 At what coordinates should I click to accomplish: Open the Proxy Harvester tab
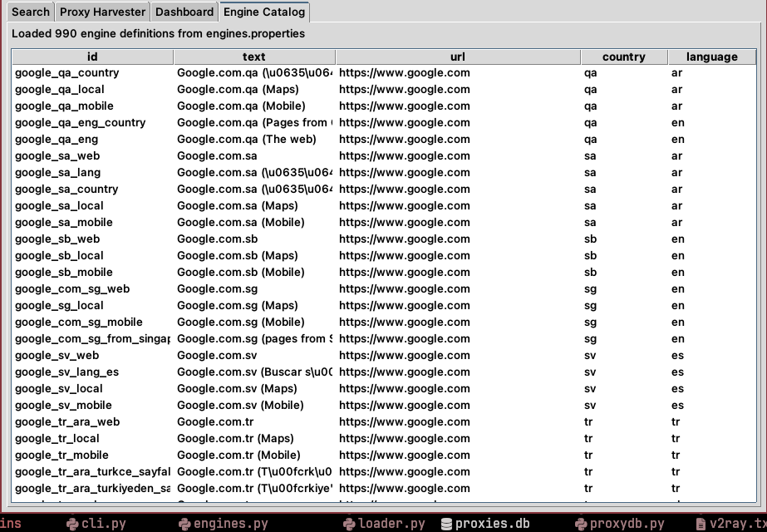(102, 12)
